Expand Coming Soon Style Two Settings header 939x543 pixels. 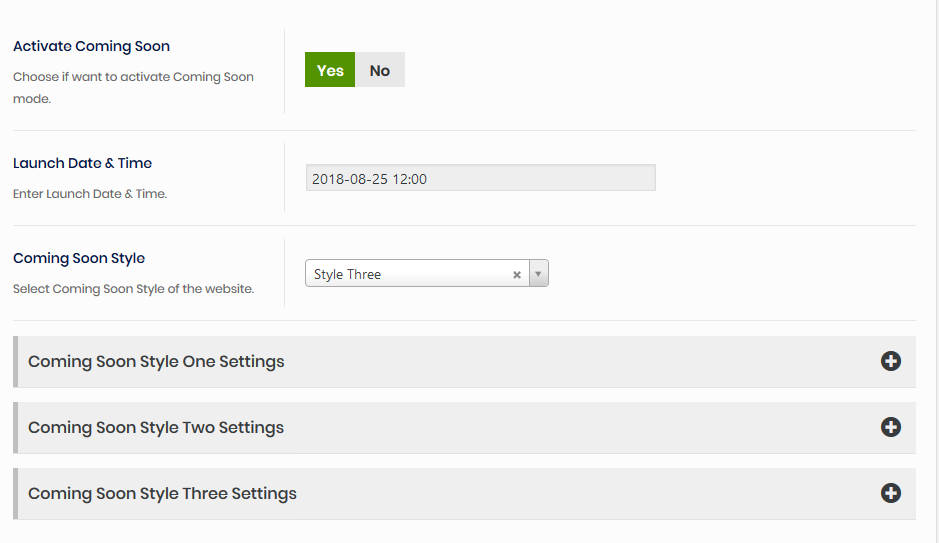click(x=156, y=428)
